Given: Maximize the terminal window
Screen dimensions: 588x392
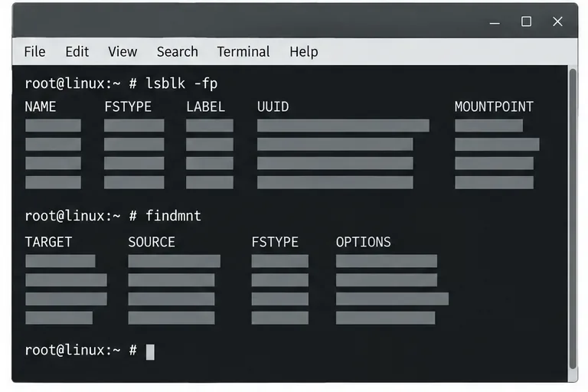Looking at the screenshot, I should pyautogui.click(x=526, y=21).
